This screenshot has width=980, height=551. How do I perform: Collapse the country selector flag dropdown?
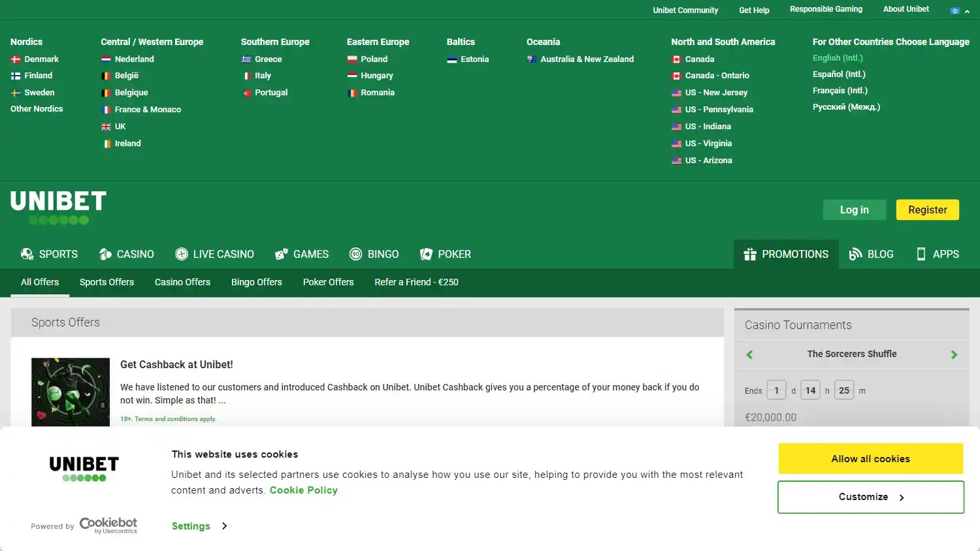click(x=960, y=10)
